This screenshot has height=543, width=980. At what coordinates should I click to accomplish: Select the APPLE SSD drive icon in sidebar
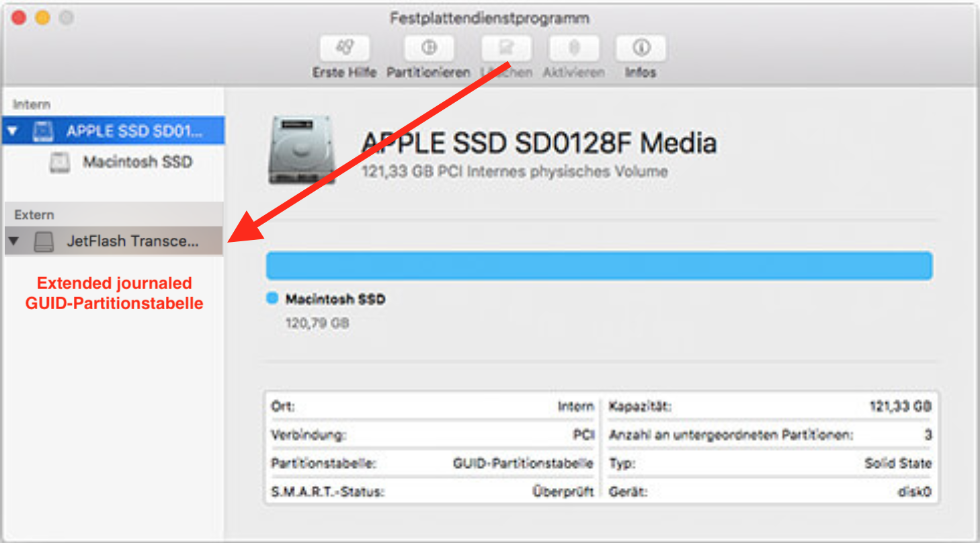click(44, 131)
